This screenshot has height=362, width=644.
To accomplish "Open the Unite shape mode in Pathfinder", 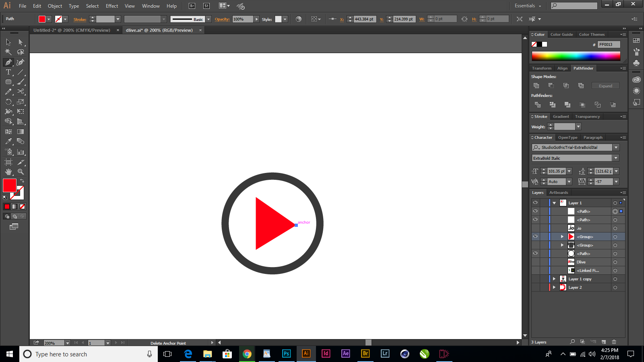I will click(x=536, y=85).
